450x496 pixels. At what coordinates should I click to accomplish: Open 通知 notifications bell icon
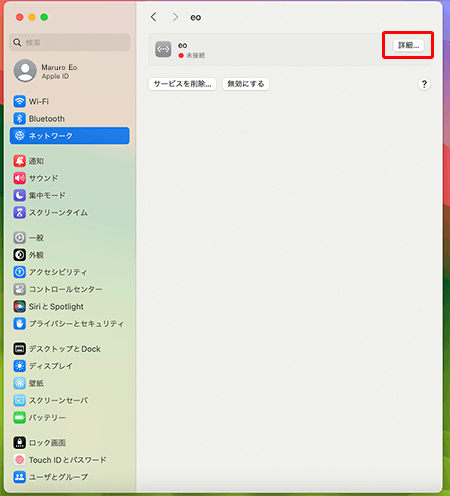point(19,161)
